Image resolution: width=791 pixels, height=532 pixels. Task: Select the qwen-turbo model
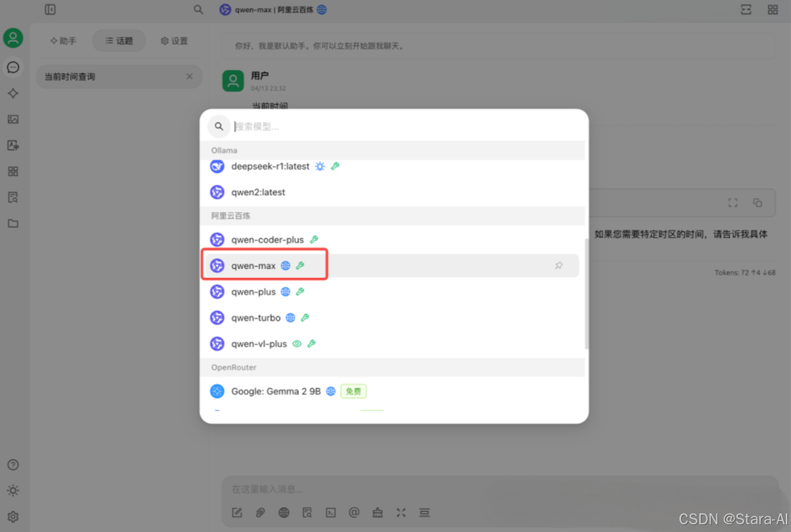point(392,318)
